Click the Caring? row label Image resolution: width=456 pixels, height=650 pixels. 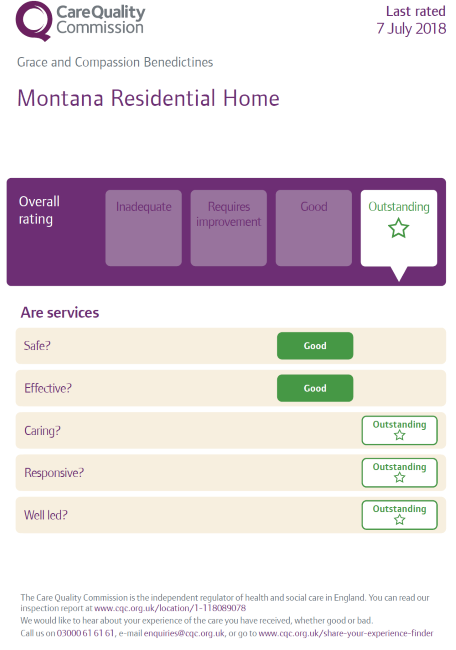(x=42, y=431)
